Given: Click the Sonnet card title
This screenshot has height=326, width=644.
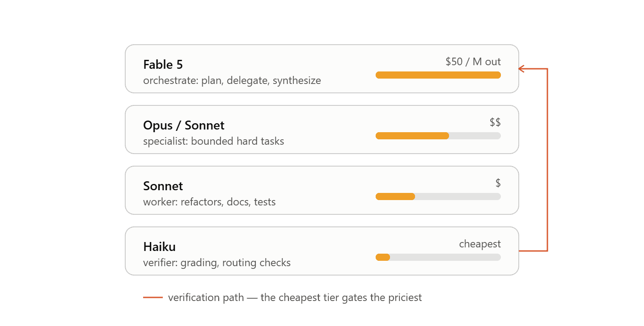Looking at the screenshot, I should tap(163, 186).
